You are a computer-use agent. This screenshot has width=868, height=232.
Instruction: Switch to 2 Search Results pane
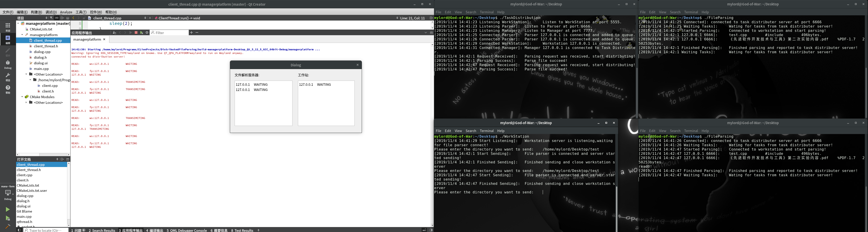(x=102, y=230)
